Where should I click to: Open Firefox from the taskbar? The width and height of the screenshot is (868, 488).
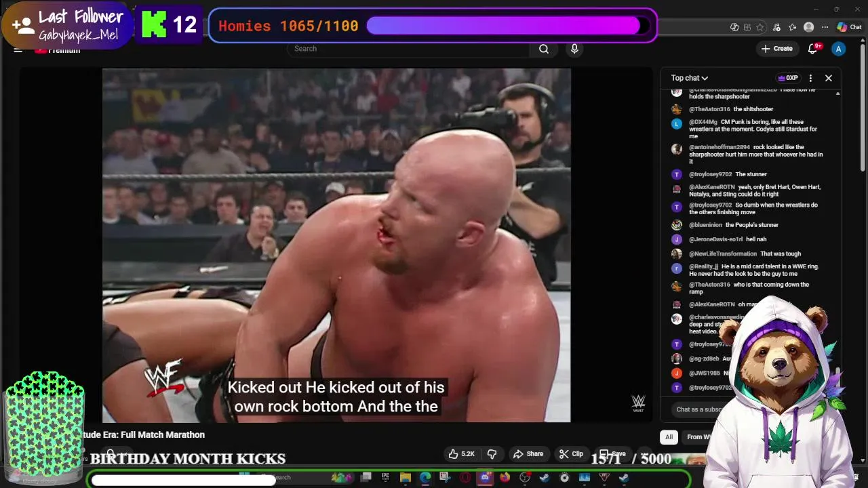[x=505, y=478]
